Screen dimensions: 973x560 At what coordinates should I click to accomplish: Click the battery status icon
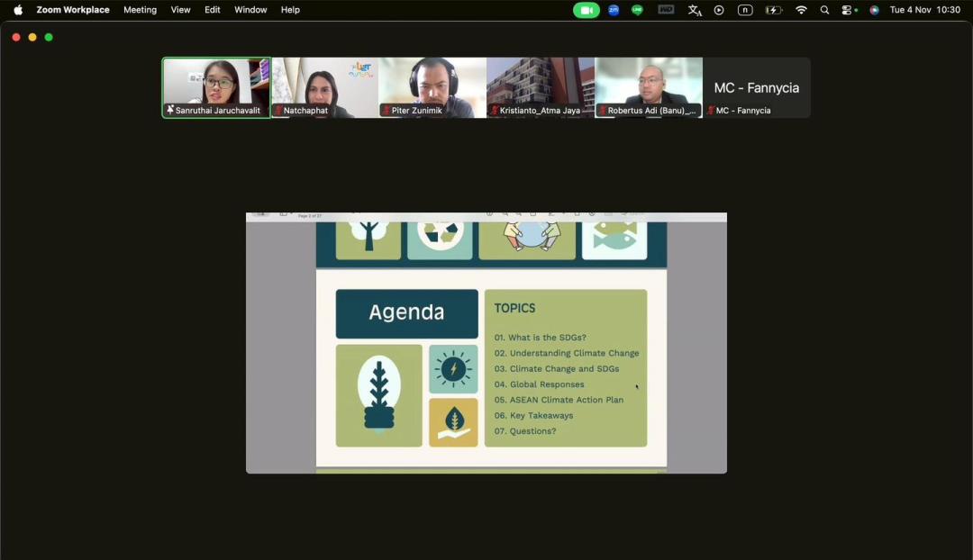pyautogui.click(x=773, y=10)
